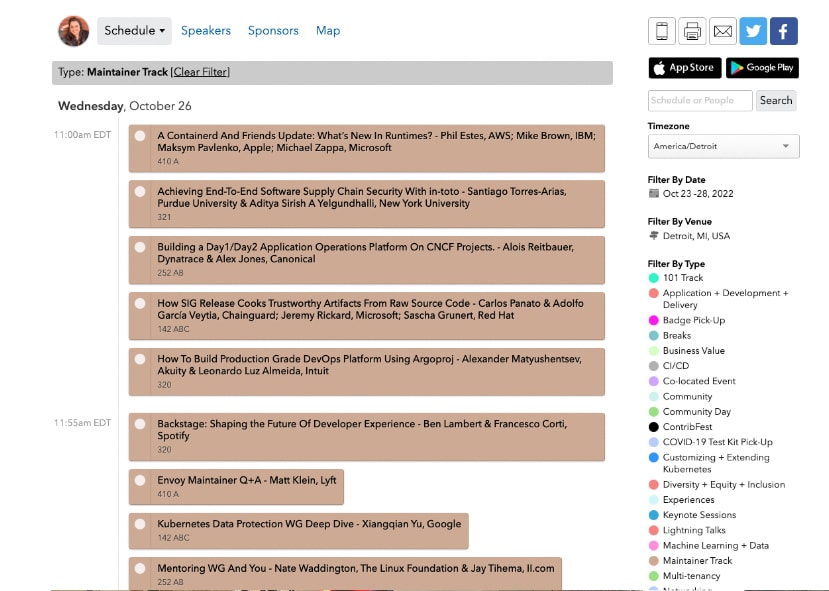Share schedule via Facebook icon
The image size is (829, 591).
click(784, 31)
